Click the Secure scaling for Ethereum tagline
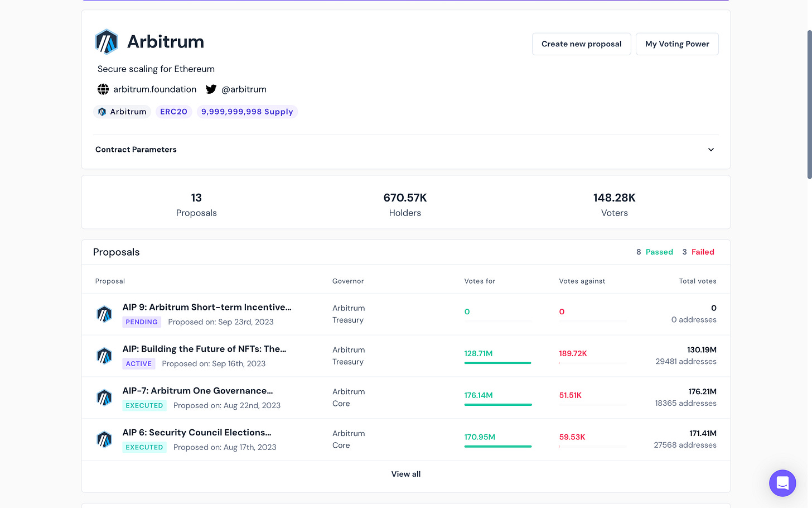The image size is (812, 508). (x=156, y=69)
